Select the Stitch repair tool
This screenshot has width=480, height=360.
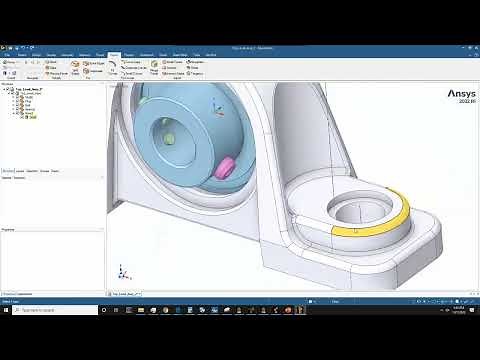(x=51, y=62)
